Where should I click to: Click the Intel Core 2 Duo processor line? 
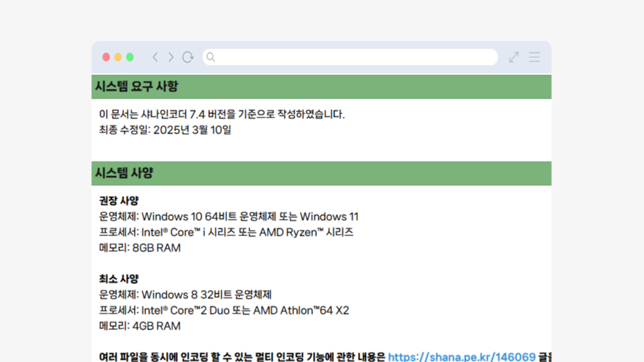coord(223,310)
